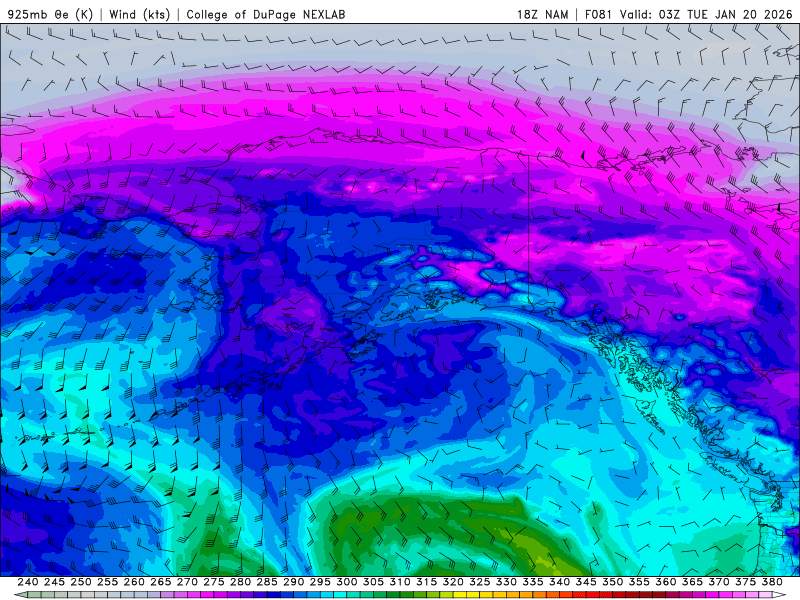Click the 375 value on the color scale
This screenshot has width=800, height=600.
pos(745,582)
